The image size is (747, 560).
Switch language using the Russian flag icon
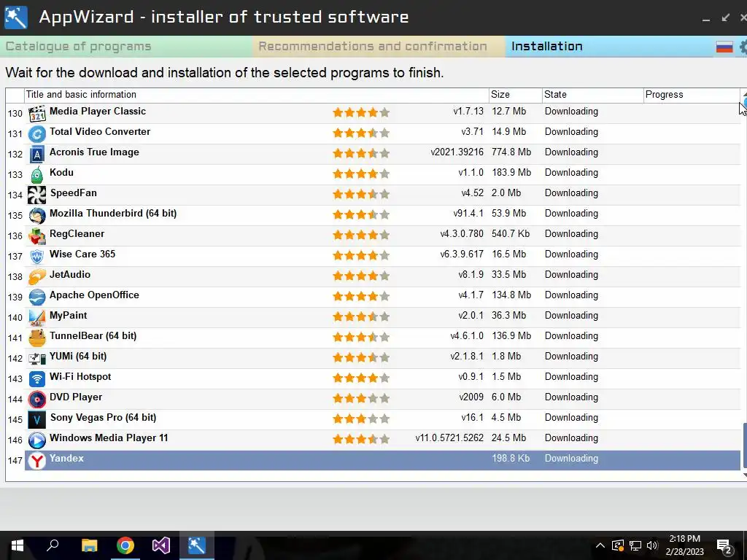point(724,47)
